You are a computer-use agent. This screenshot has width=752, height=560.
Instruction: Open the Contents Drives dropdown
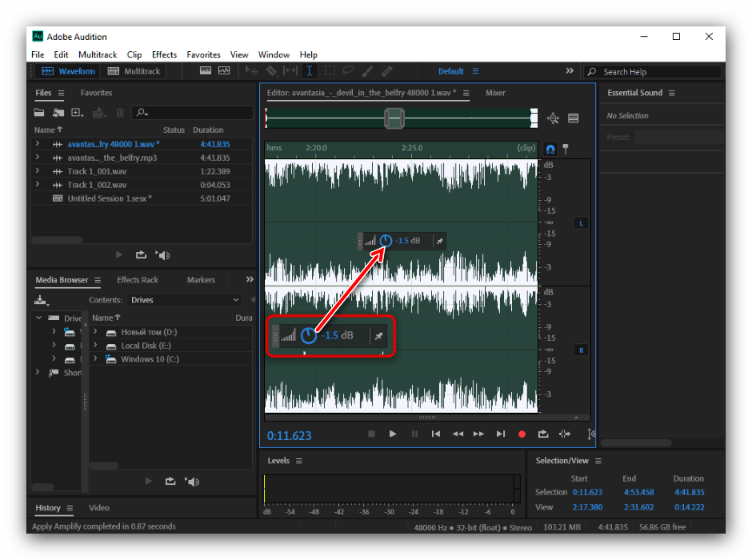[x=184, y=300]
